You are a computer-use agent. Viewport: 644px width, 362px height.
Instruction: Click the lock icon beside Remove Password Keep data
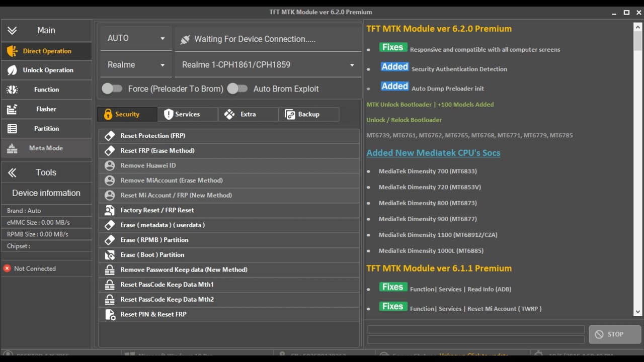point(110,269)
